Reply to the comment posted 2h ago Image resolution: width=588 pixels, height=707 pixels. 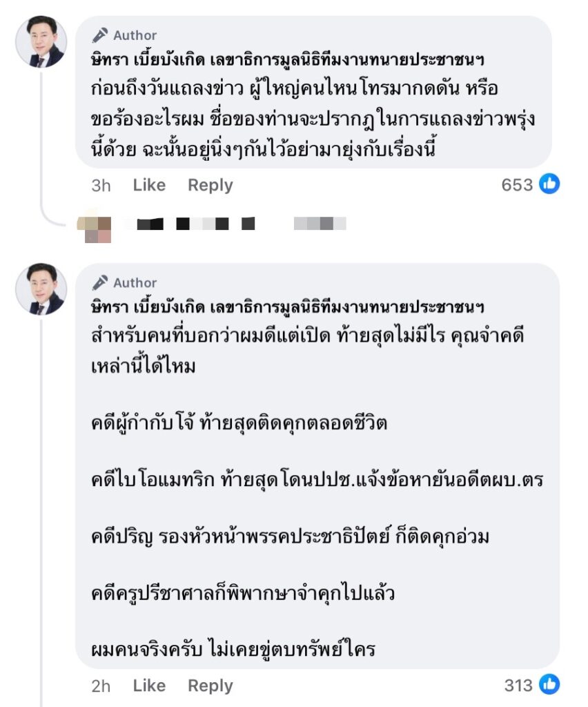[x=210, y=686]
